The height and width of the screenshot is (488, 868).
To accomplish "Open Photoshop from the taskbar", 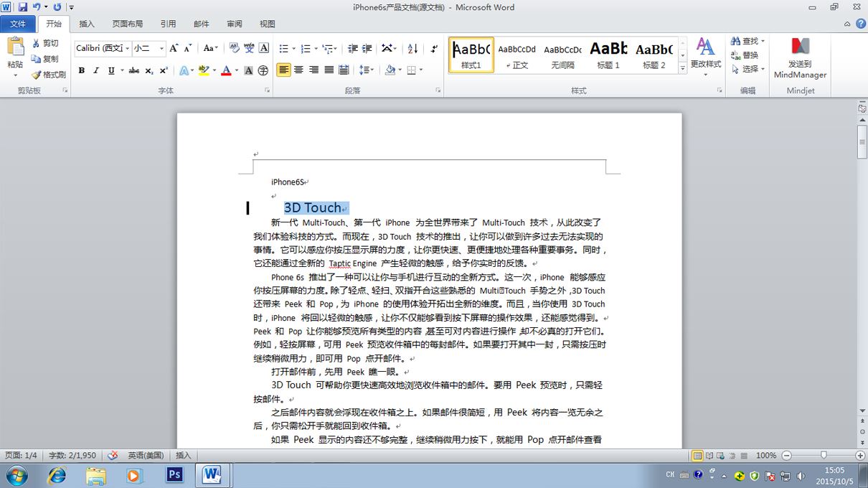I will pyautogui.click(x=174, y=474).
